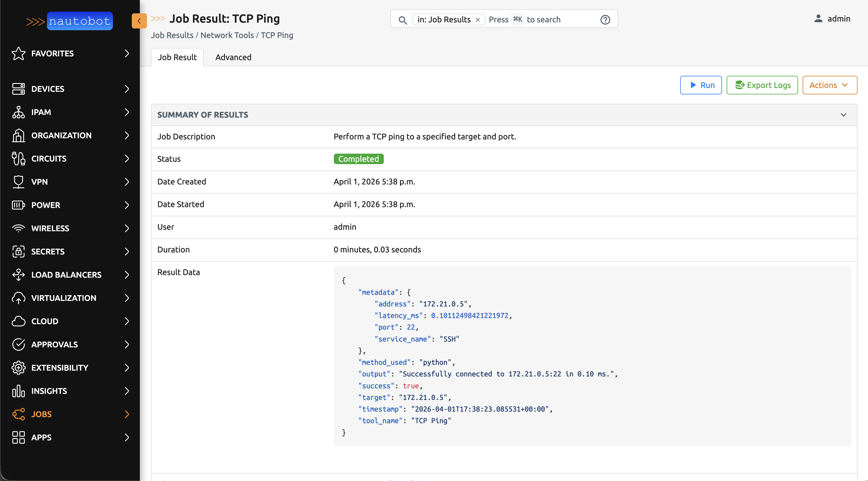The width and height of the screenshot is (868, 481).
Task: Click the Secrets lock icon
Action: coord(18,252)
